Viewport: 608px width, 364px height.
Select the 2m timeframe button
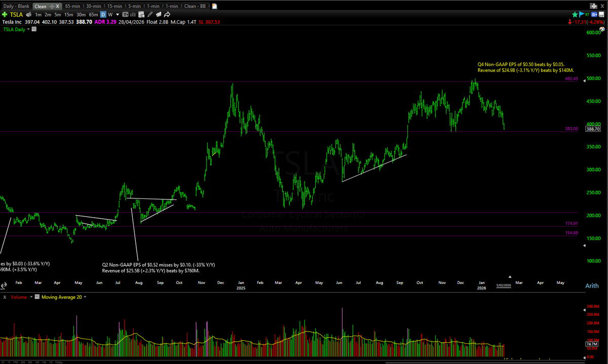tap(48, 14)
